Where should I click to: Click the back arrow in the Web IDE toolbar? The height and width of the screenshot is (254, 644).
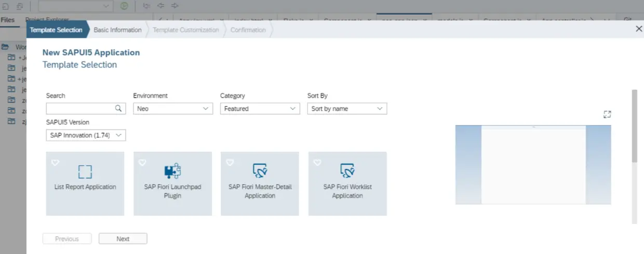coord(160,6)
